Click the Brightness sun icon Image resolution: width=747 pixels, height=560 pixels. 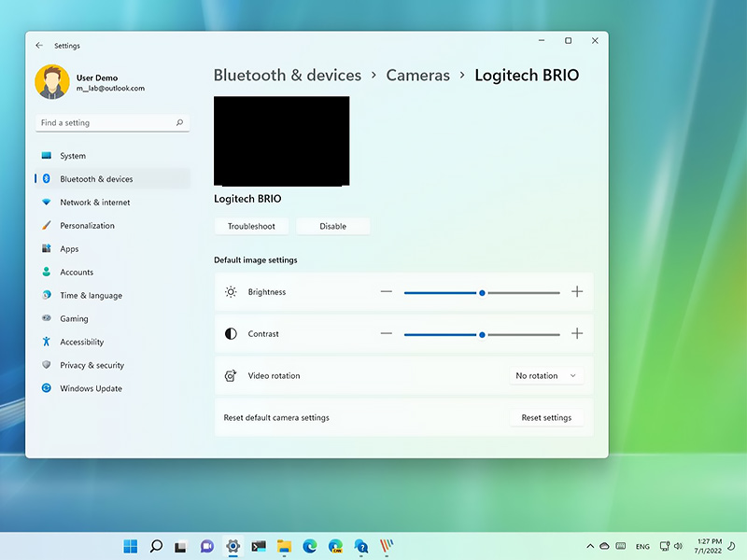[x=231, y=292]
